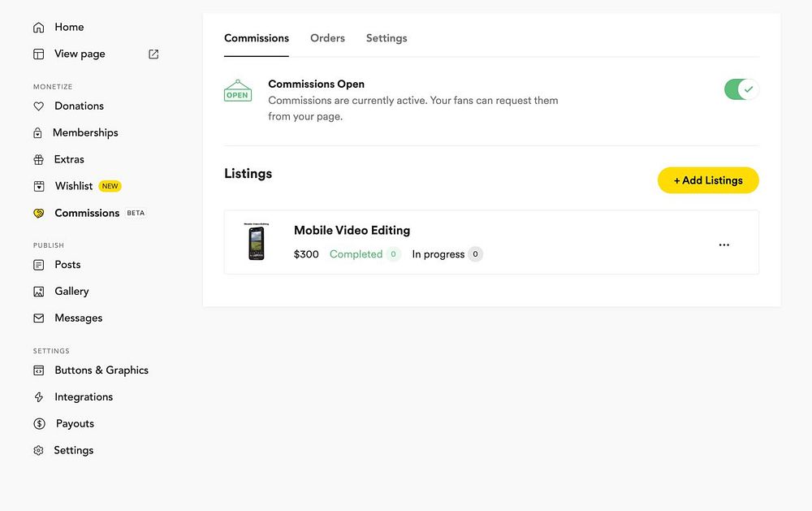Screen dimensions: 812x511
Task: Click the + Add Listings button
Action: (708, 180)
